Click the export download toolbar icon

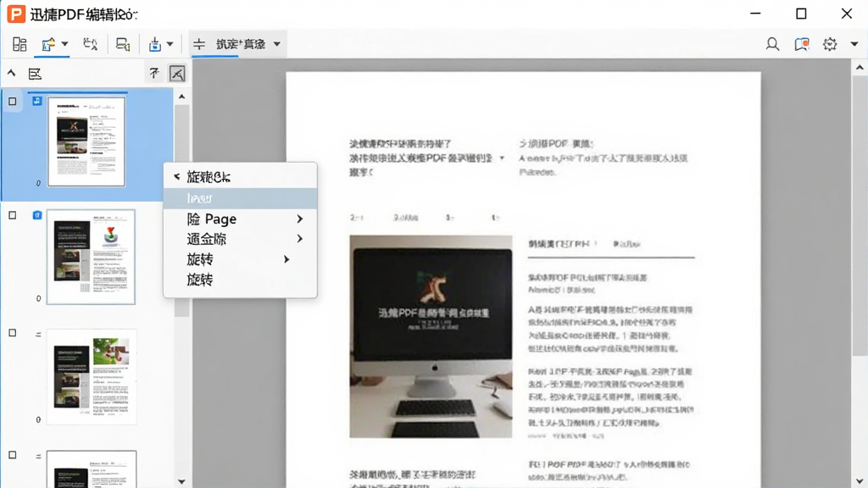click(155, 44)
